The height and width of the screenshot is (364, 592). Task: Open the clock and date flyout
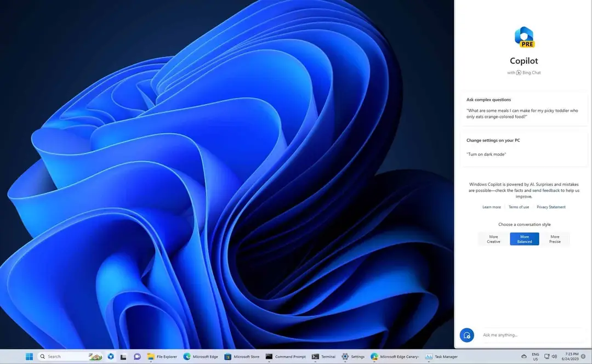pyautogui.click(x=570, y=356)
